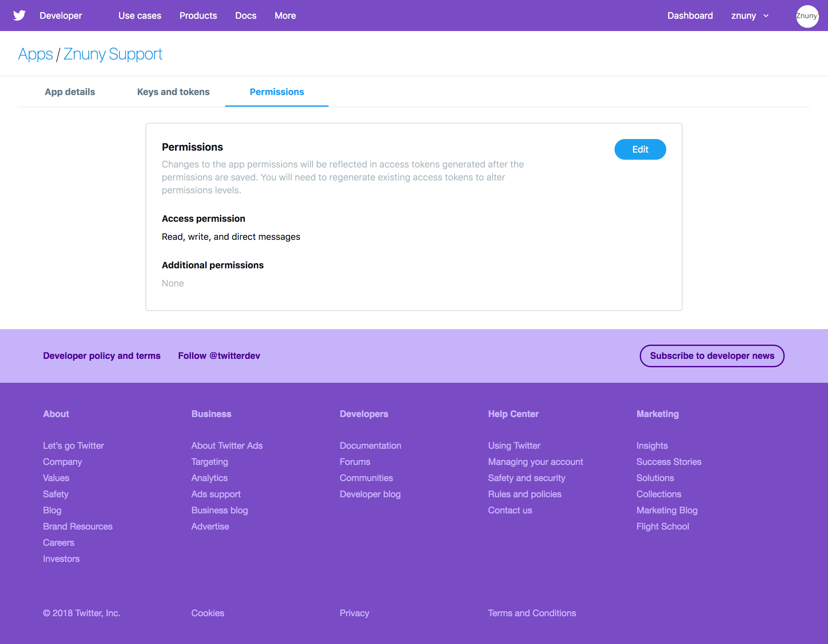Open the Company footer link
Image resolution: width=828 pixels, height=644 pixels.
click(x=62, y=462)
